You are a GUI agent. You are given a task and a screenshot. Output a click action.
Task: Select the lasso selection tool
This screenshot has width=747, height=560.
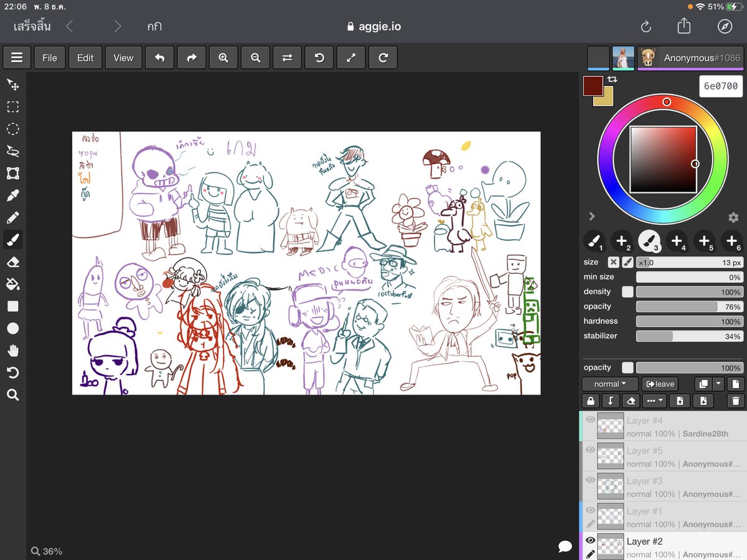coord(12,151)
